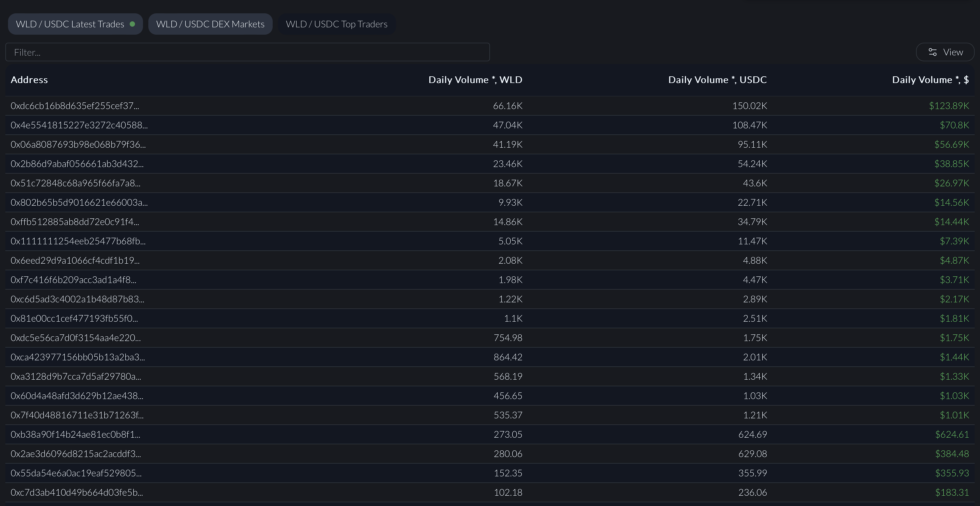Select address 0xca423977156bb05b13a2ba3...
980x506 pixels.
[78, 357]
